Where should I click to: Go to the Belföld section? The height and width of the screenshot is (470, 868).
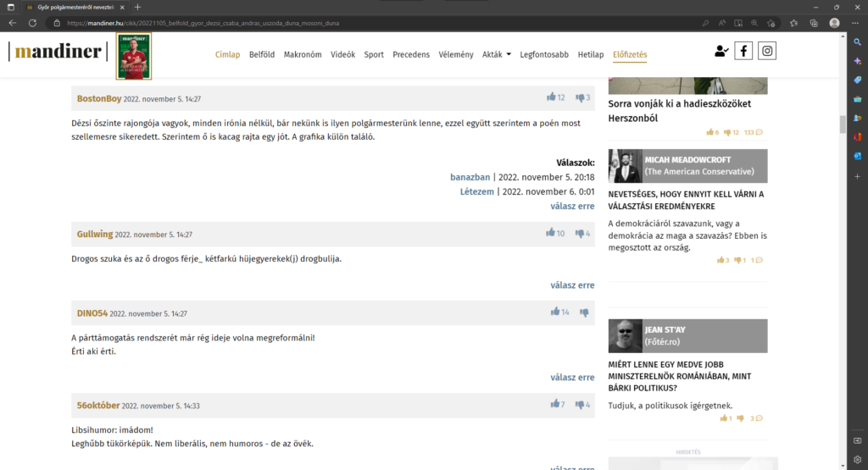pos(262,55)
